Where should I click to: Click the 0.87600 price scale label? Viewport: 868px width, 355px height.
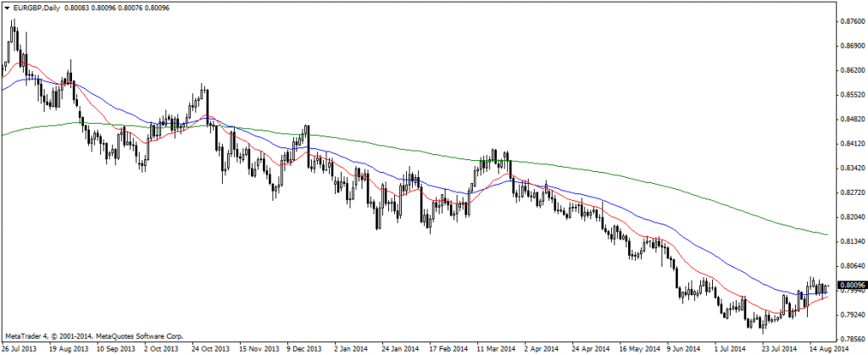(x=850, y=22)
